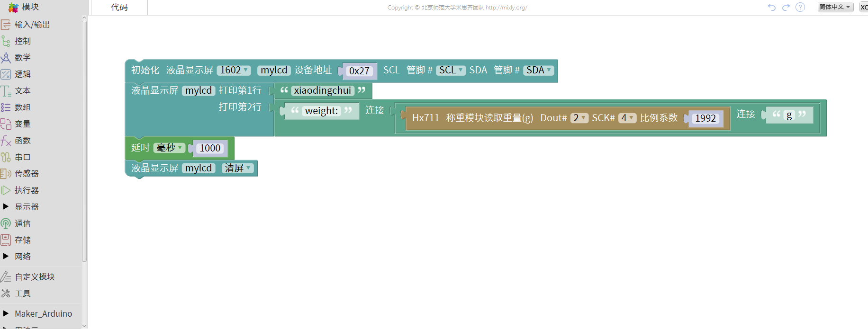
Task: Click the 数学 category icon
Action: [x=6, y=58]
